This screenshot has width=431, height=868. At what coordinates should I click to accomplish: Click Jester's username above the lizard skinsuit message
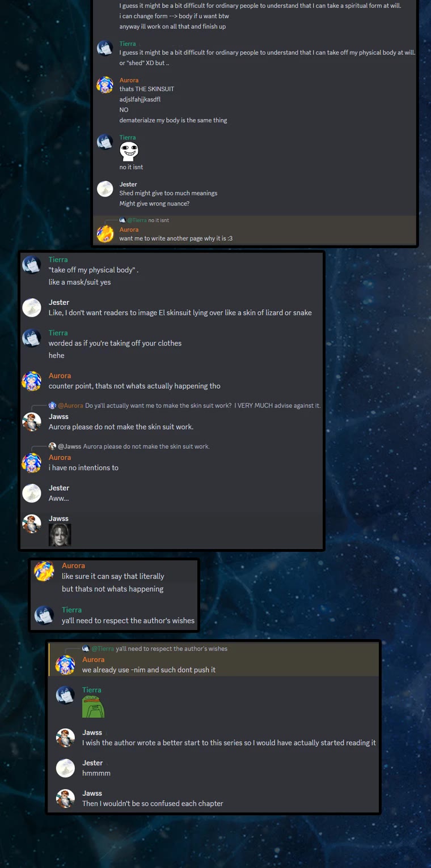(59, 302)
